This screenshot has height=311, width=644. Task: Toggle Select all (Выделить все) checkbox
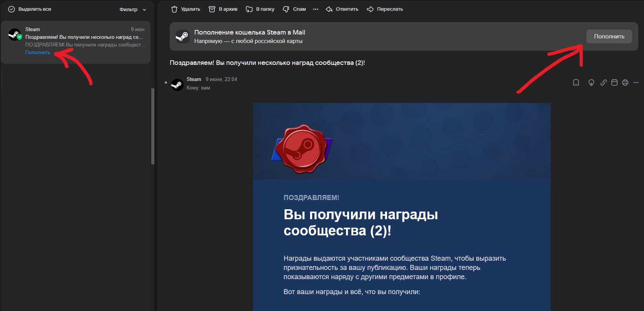(x=12, y=9)
